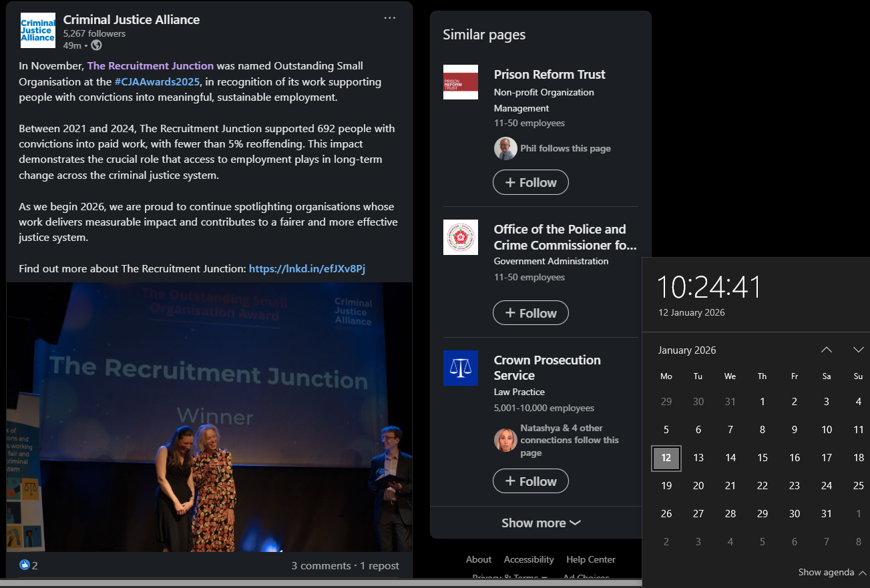Select 31 January in the calendar
The width and height of the screenshot is (870, 588).
click(x=827, y=514)
